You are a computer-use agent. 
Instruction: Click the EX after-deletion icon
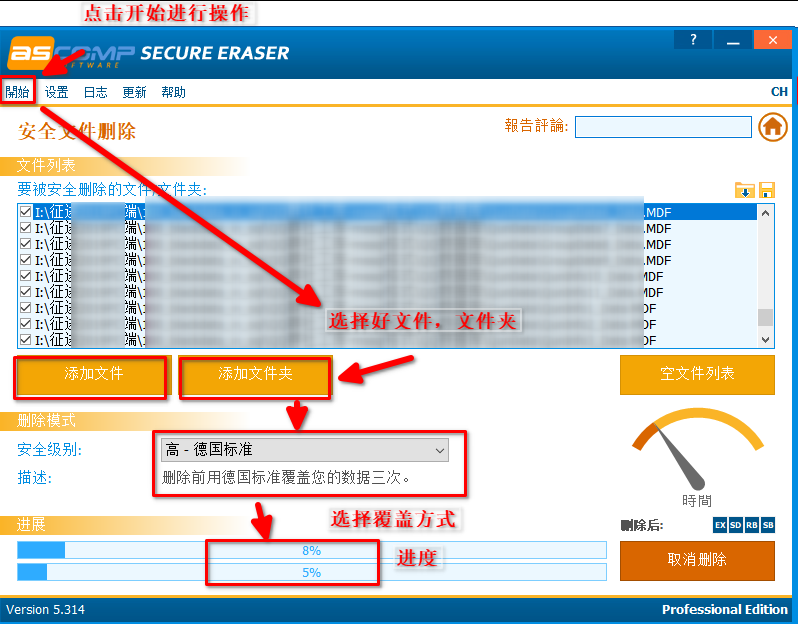[x=720, y=525]
